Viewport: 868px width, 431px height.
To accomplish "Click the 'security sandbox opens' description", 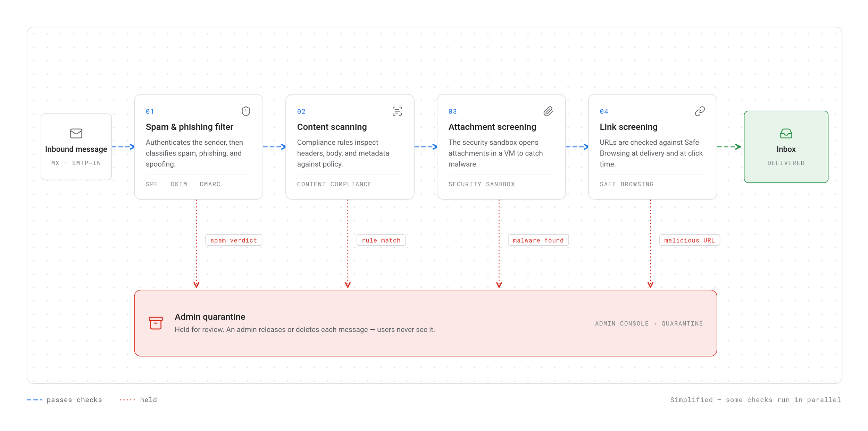I will click(495, 153).
